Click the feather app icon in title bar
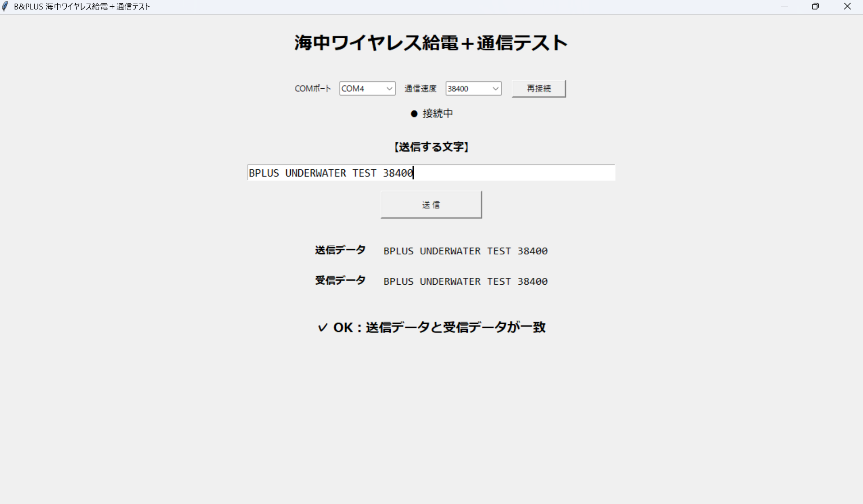863x504 pixels. pos(5,6)
